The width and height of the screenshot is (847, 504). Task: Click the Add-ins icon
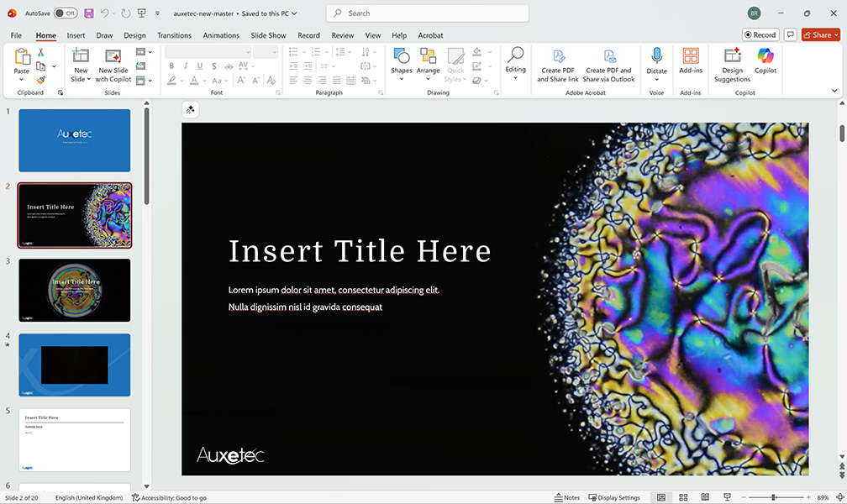(x=691, y=56)
